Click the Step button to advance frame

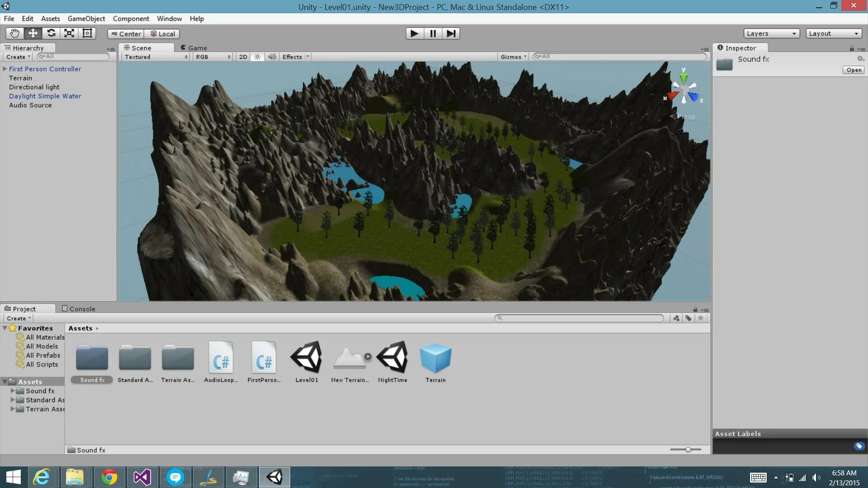451,33
